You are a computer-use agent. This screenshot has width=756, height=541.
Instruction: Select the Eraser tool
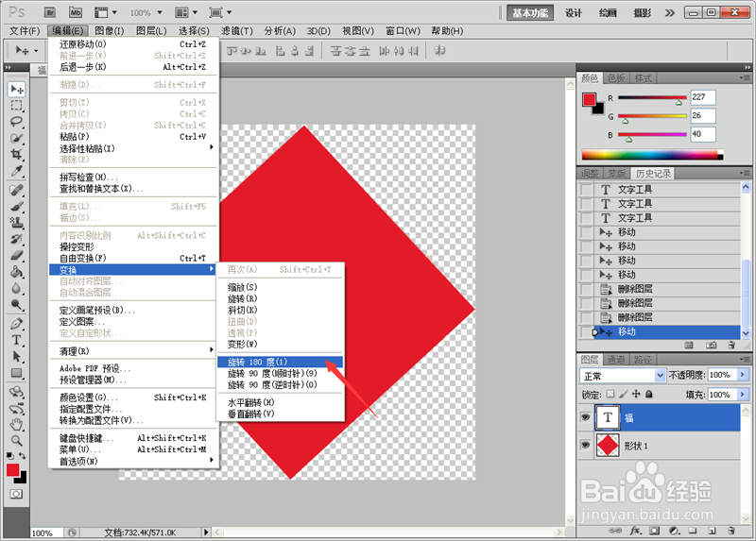coord(17,256)
